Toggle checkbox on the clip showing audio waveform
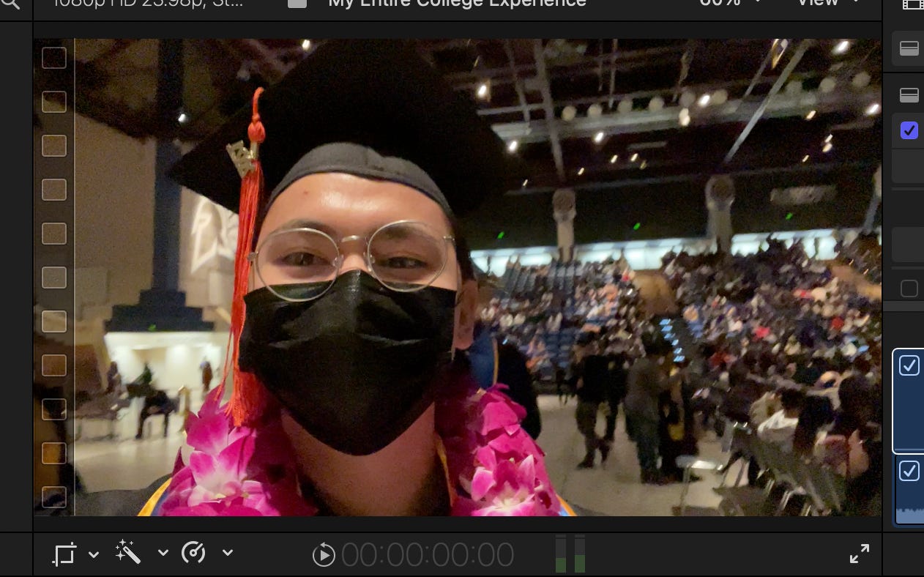 (909, 471)
